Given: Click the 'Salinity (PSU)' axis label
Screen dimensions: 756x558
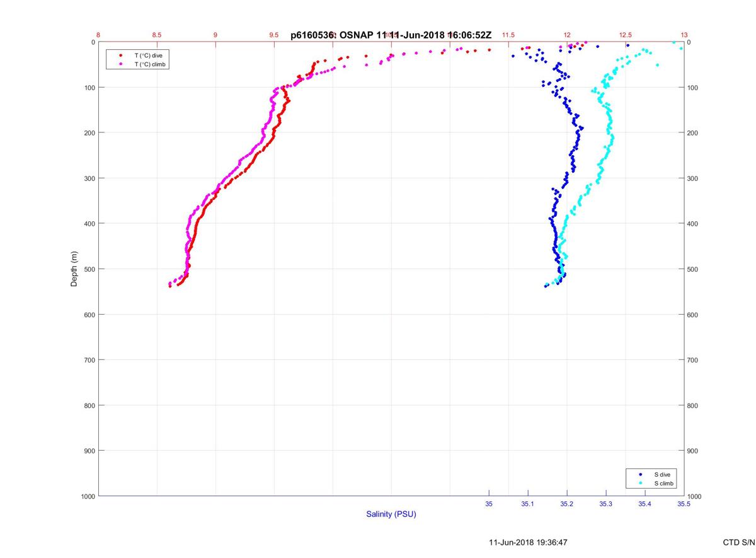Looking at the screenshot, I should 391,514.
